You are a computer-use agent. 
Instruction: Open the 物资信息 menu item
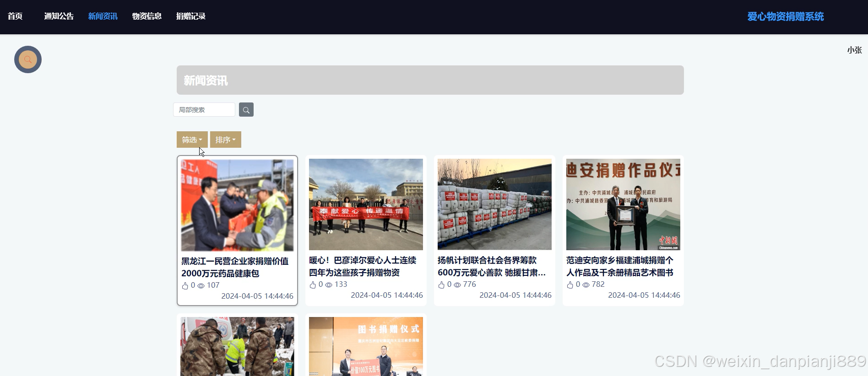click(x=147, y=16)
